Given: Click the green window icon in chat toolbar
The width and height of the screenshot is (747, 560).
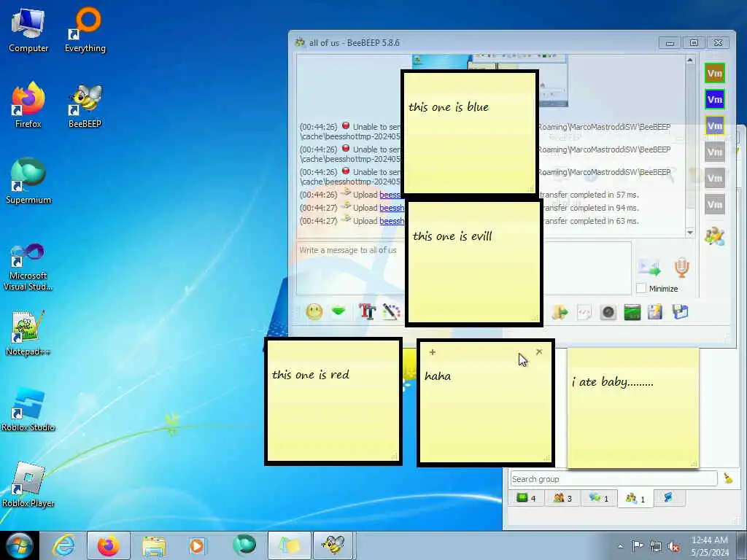Looking at the screenshot, I should pyautogui.click(x=632, y=312).
